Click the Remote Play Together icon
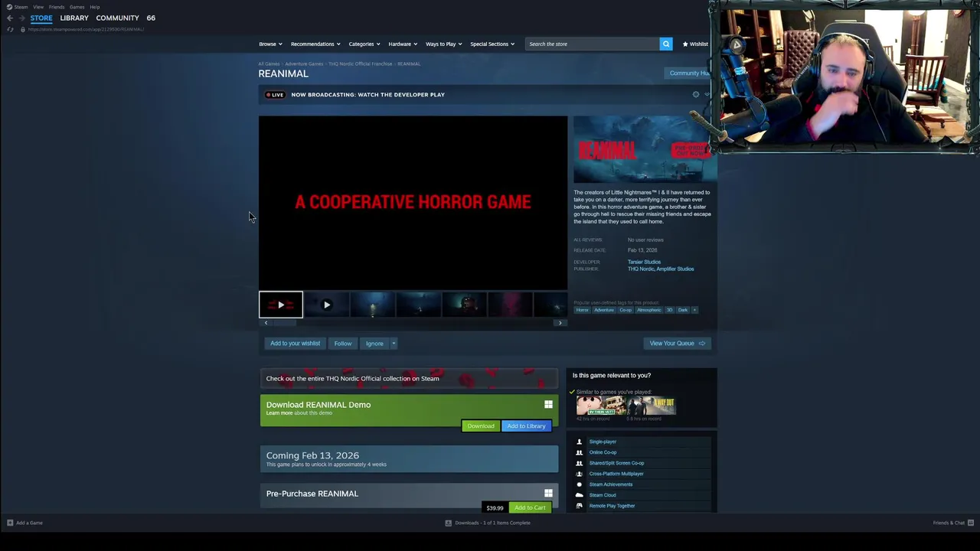The image size is (980, 551). 579,506
